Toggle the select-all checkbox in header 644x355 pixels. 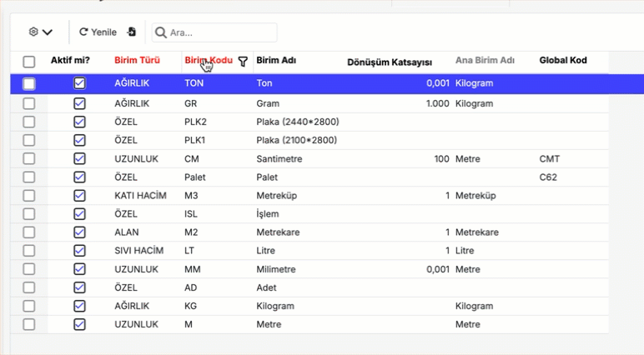point(29,62)
